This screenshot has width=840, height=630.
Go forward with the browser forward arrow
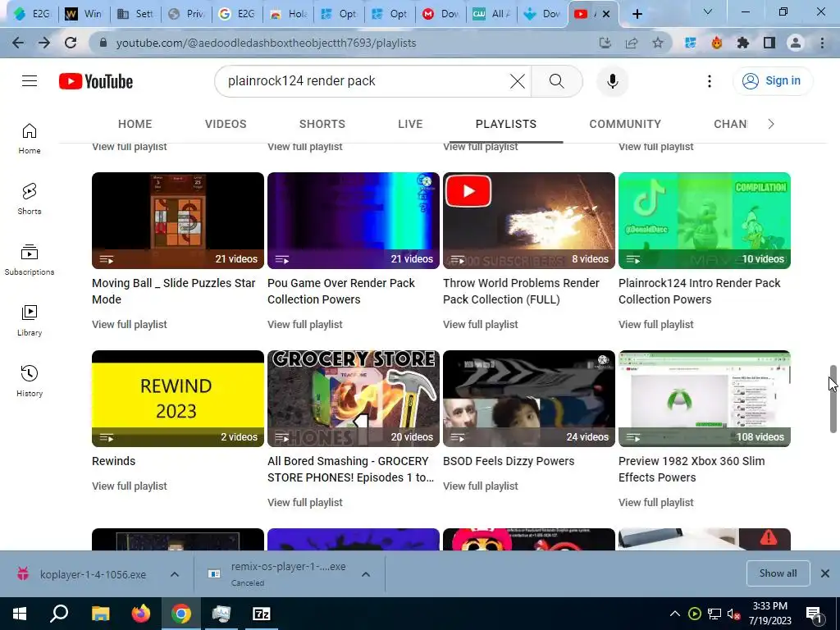click(x=44, y=43)
